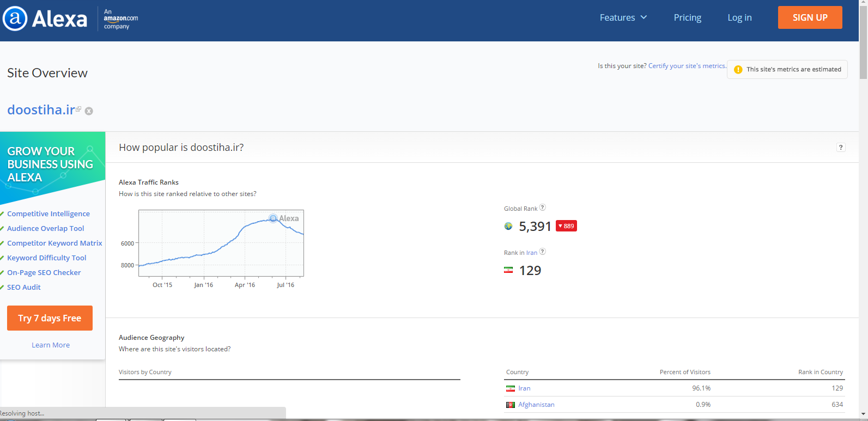The image size is (868, 421).
Task: Open the doostiha.ir site link
Action: (x=41, y=110)
